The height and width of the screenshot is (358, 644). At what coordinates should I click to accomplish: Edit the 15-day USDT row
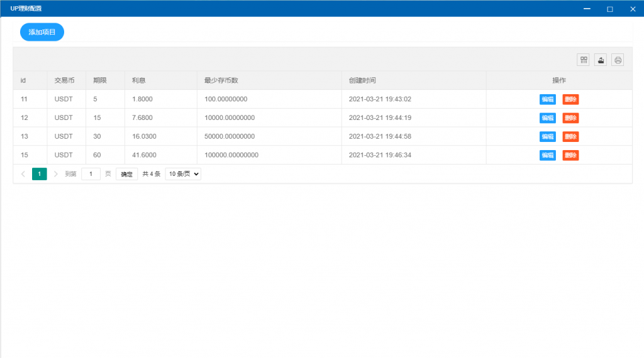point(547,118)
